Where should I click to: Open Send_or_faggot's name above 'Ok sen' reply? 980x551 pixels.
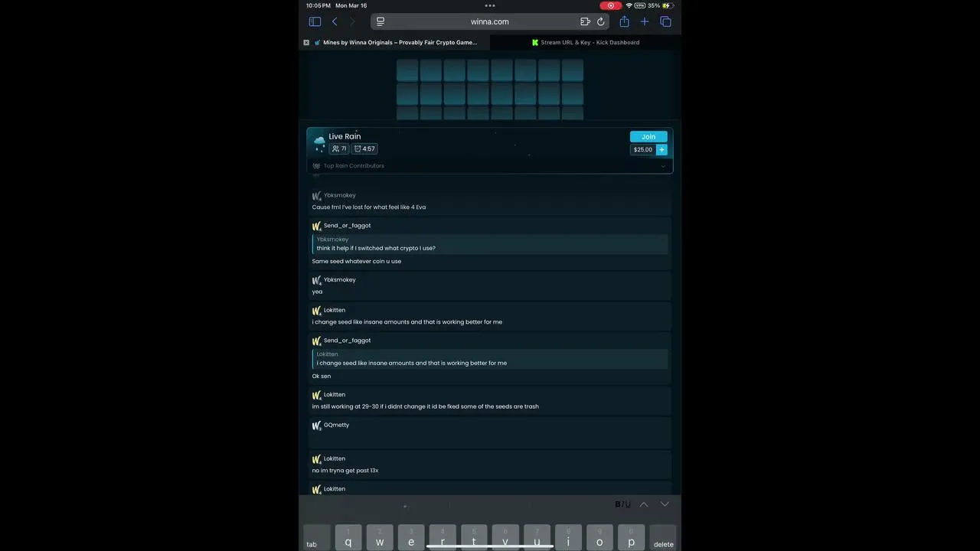coord(347,341)
